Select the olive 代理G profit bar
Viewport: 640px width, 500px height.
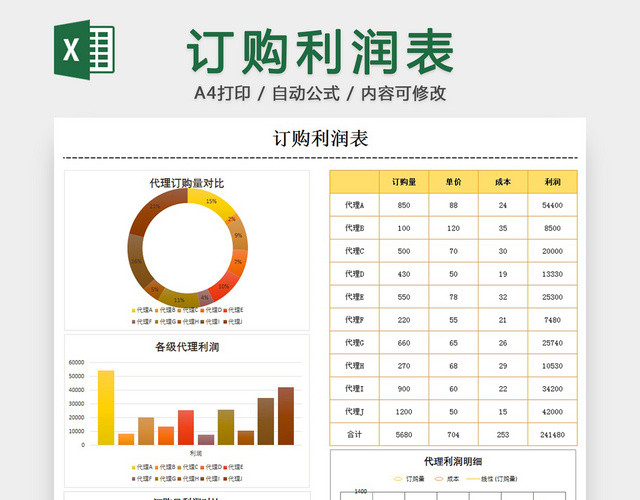click(226, 427)
